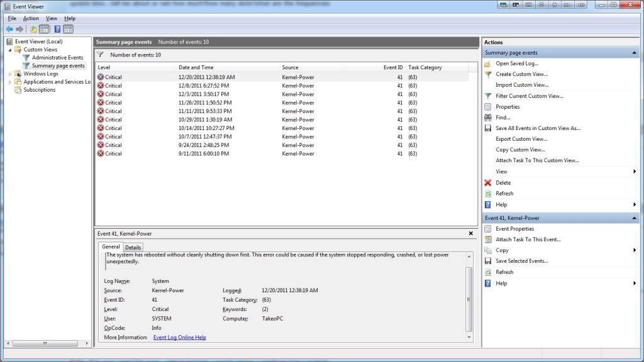Screen dimensions: 644x362
Task: Click the Open Saved Log folder icon
Action: pos(487,63)
